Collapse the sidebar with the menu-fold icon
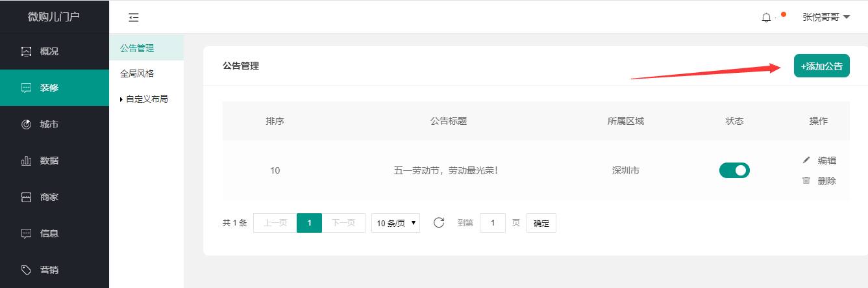 (x=134, y=18)
